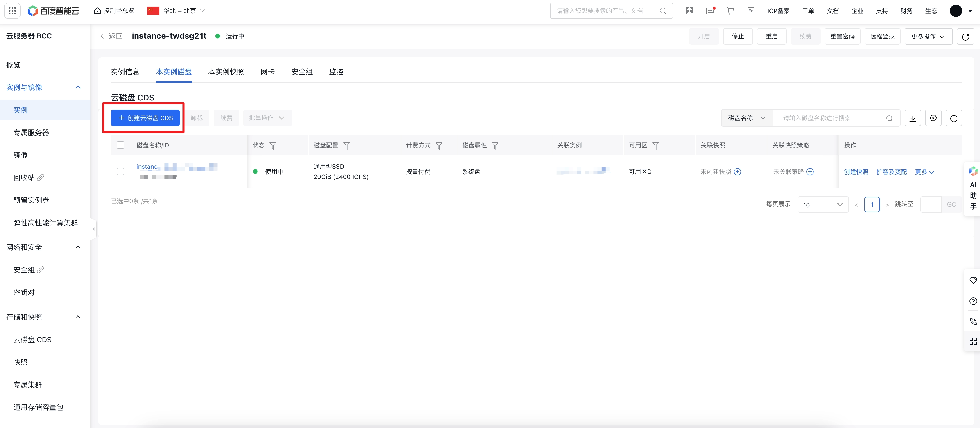This screenshot has width=980, height=428.
Task: Click the 重置密码 button
Action: (x=842, y=36)
